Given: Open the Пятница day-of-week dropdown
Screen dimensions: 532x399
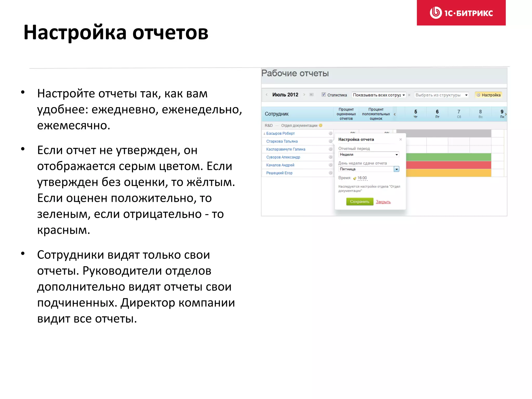Looking at the screenshot, I should (369, 169).
